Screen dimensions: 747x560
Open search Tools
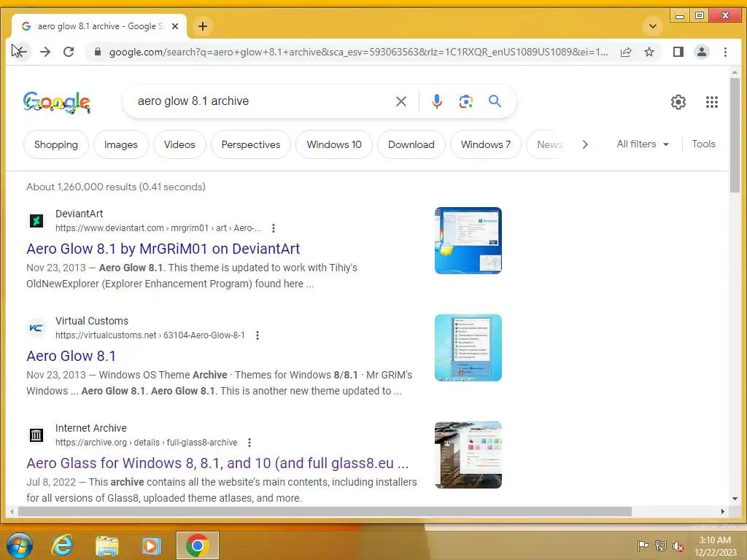coord(703,144)
